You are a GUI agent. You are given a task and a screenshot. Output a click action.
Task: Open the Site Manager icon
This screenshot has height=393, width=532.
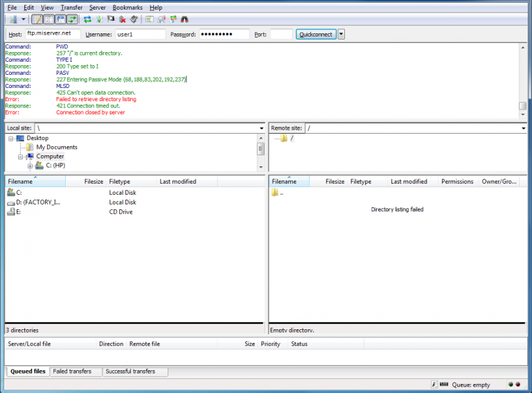click(14, 19)
